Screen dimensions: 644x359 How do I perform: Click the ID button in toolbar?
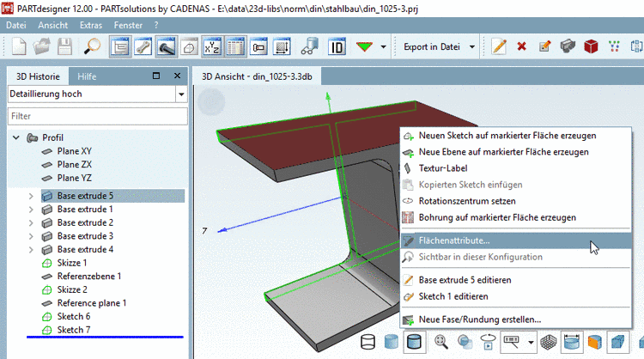click(337, 46)
